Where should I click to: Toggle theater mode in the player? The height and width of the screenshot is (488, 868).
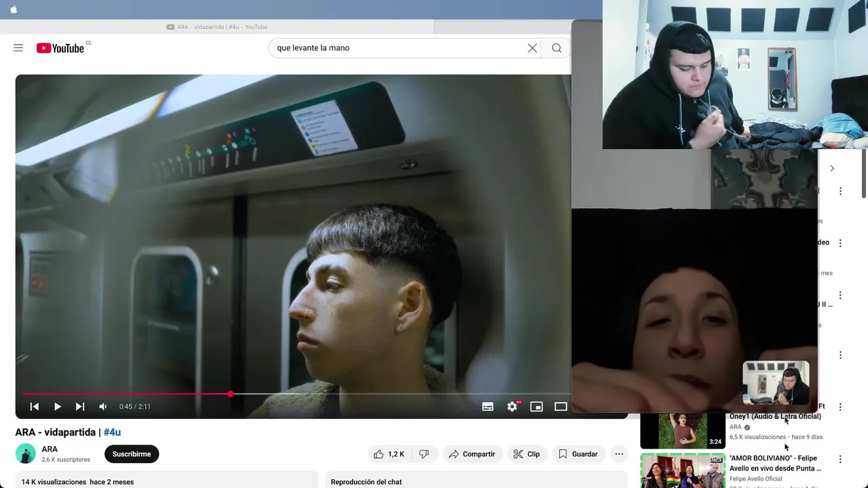pyautogui.click(x=561, y=407)
